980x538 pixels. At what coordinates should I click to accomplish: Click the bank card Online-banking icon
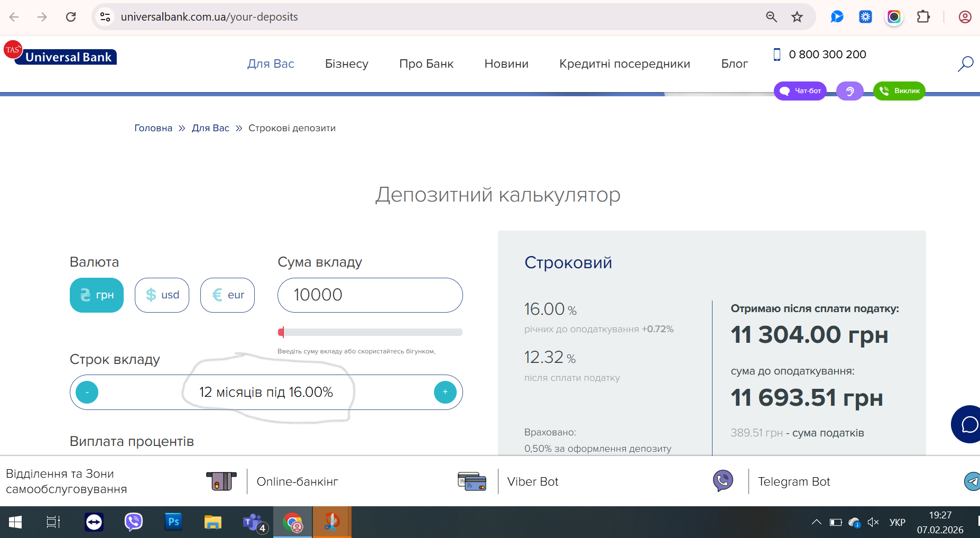click(472, 481)
